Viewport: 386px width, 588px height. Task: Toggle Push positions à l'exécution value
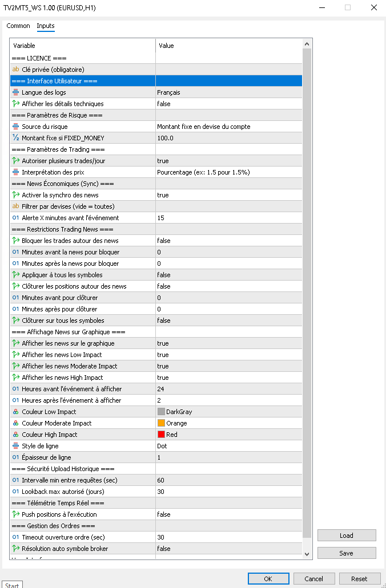228,514
